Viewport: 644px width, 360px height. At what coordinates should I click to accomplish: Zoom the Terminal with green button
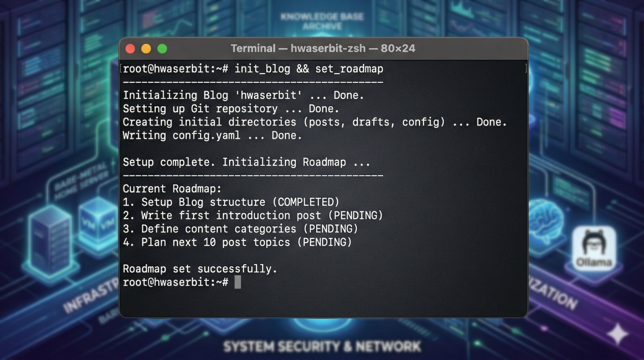point(162,49)
